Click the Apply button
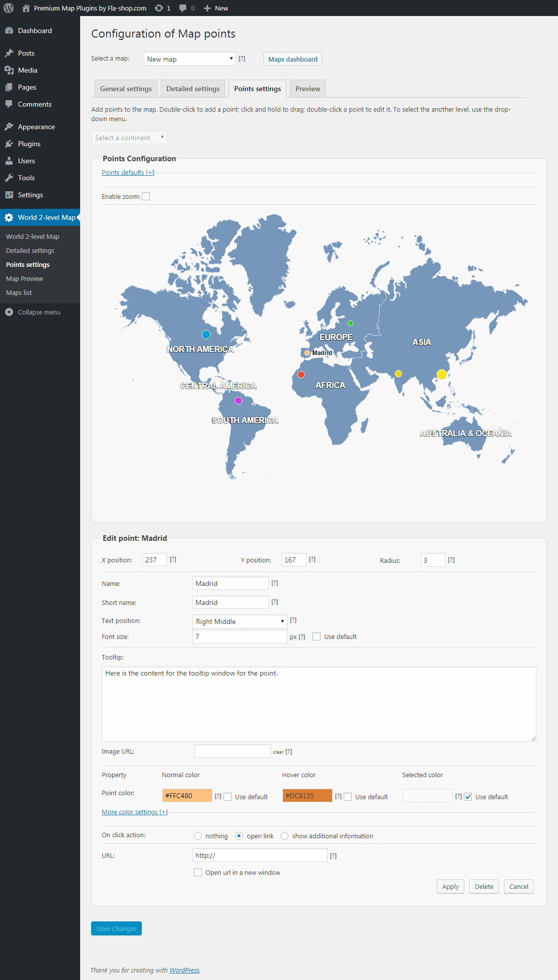The image size is (558, 980). click(450, 886)
